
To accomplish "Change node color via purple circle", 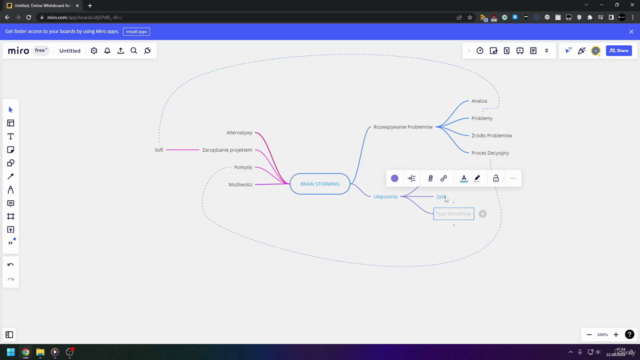I will (394, 178).
